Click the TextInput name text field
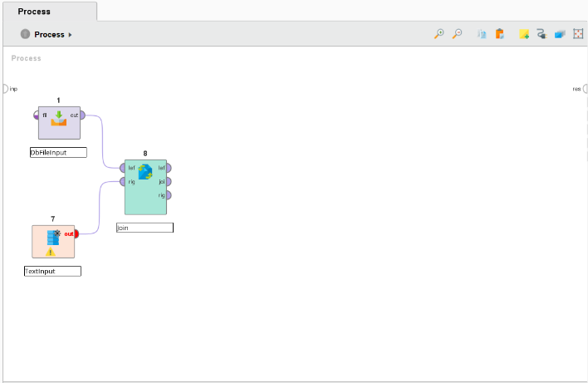Image resolution: width=588 pixels, height=383 pixels. coord(53,271)
